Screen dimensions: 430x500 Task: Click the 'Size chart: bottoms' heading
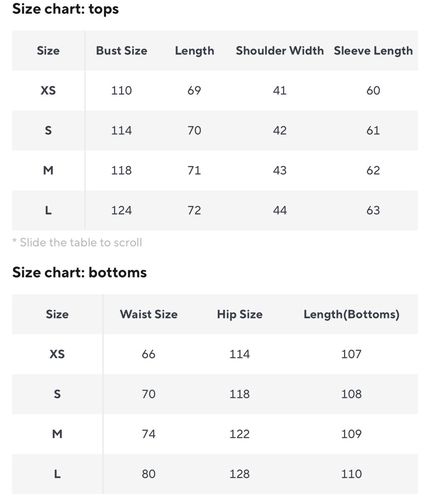(79, 273)
